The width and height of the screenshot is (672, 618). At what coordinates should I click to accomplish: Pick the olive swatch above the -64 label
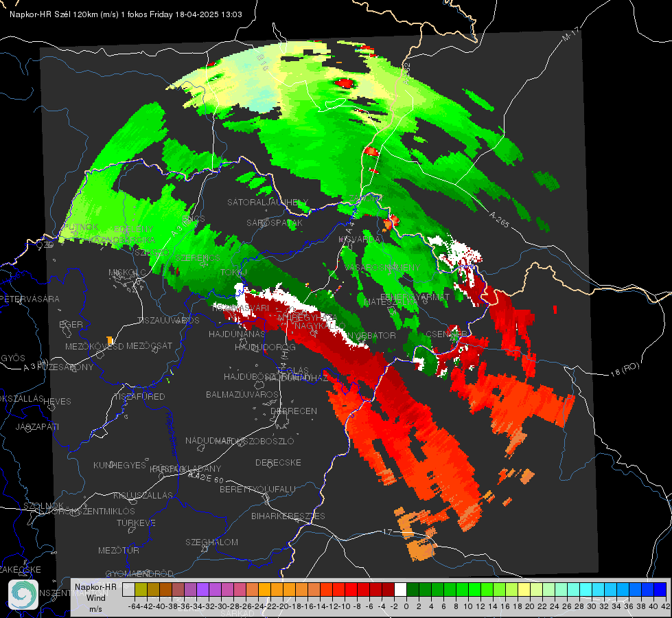click(x=141, y=589)
